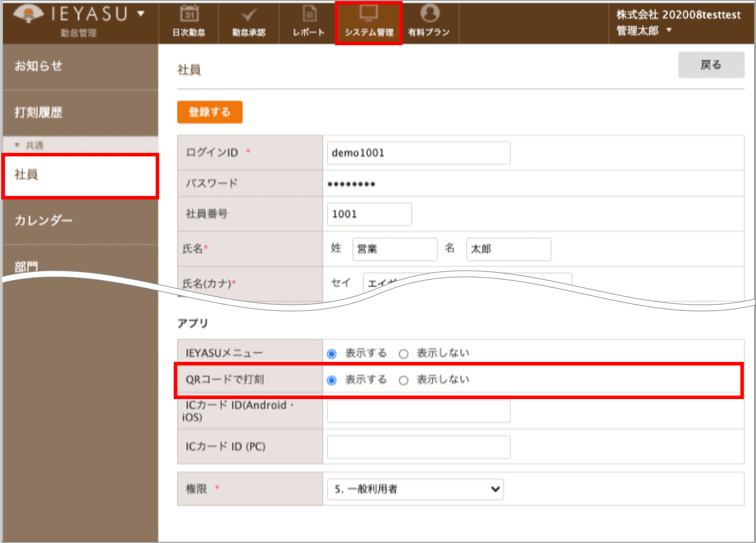
Task: Open 社員 in the sidebar
Action: click(x=80, y=176)
